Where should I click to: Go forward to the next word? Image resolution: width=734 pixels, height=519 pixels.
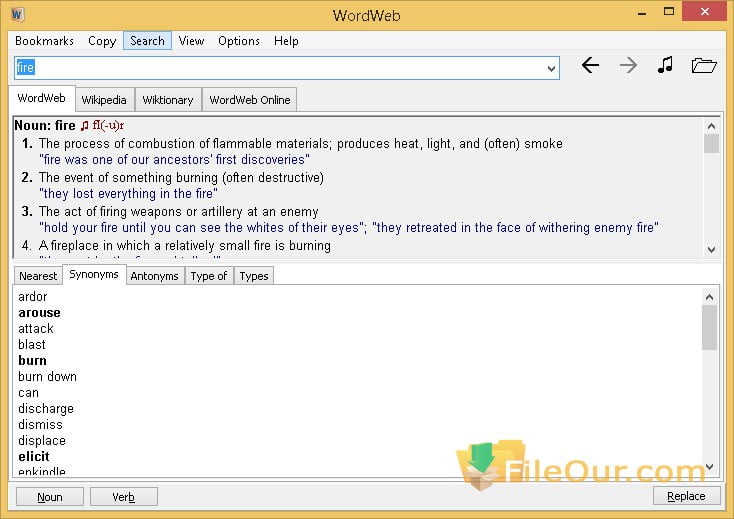click(x=628, y=65)
